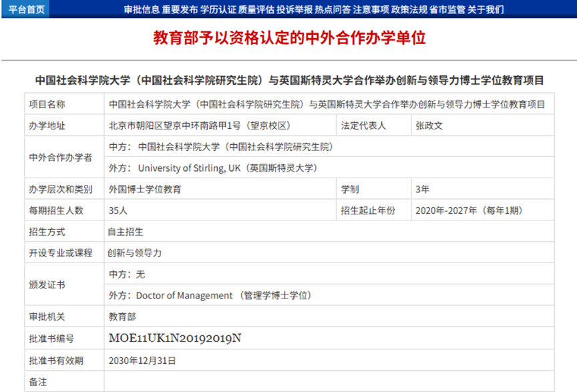Click the approval number MOE11UK1N20192019N
The height and width of the screenshot is (392, 577).
click(174, 339)
